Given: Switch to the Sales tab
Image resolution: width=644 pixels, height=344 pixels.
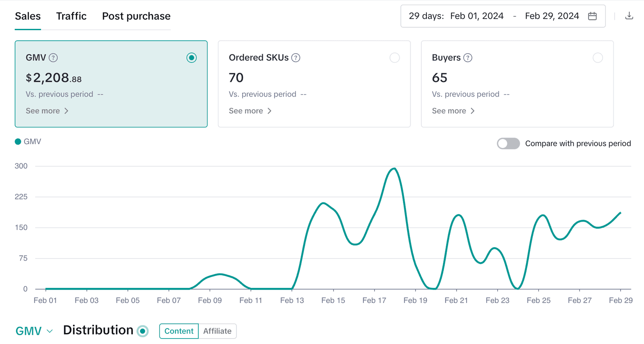Looking at the screenshot, I should (x=28, y=16).
